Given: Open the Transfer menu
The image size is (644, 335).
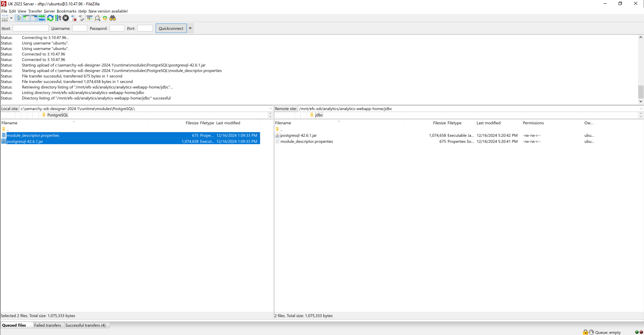Looking at the screenshot, I should (x=35, y=11).
